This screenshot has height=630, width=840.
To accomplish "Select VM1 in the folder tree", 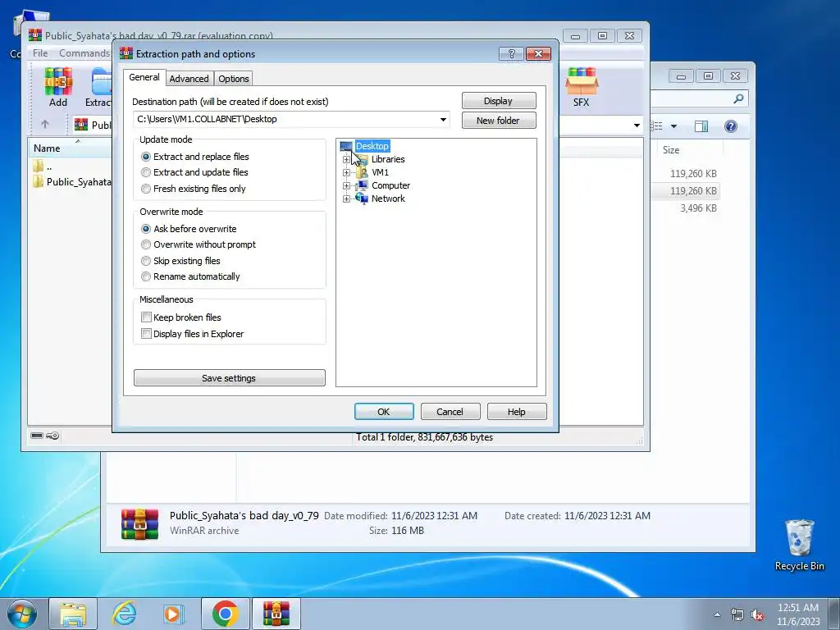I will pos(380,172).
